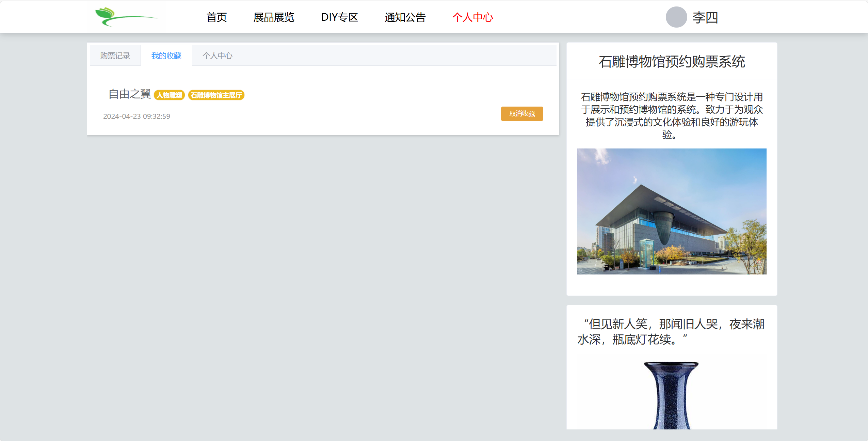
Task: Open the 首页 home menu item
Action: [x=216, y=17]
